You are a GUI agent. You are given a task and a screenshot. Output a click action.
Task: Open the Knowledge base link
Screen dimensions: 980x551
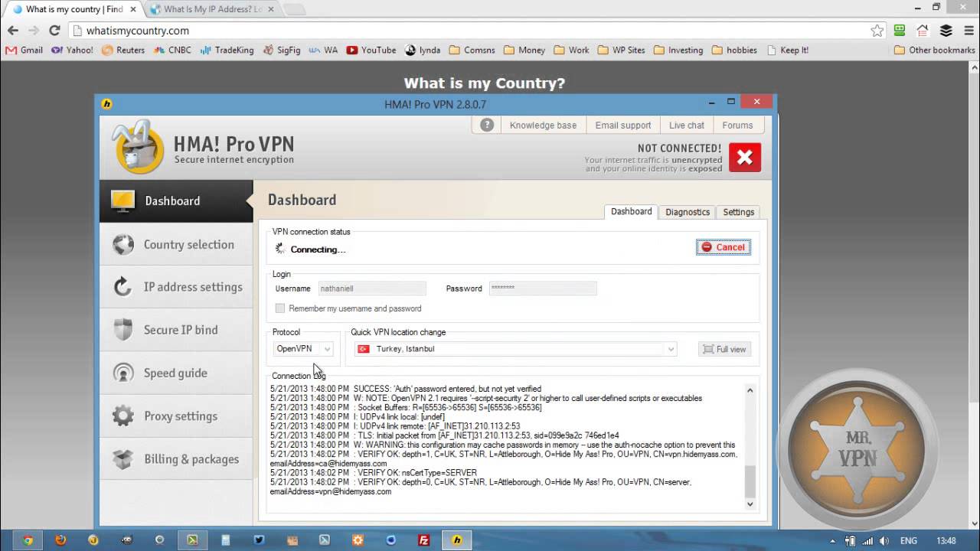543,125
